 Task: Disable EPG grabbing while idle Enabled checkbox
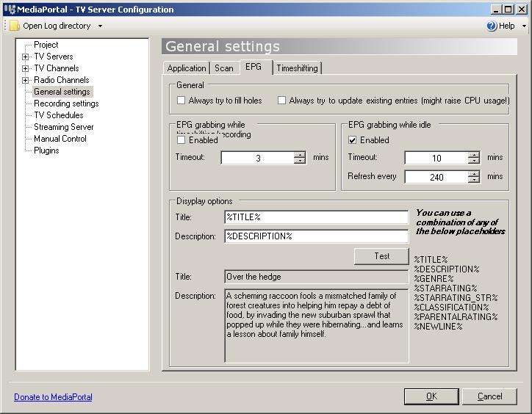click(353, 140)
